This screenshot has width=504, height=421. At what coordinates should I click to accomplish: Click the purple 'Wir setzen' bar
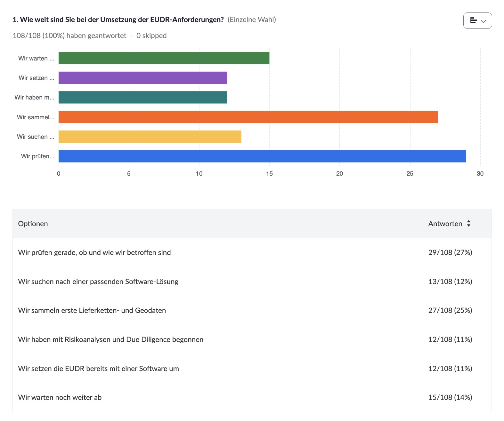click(143, 78)
